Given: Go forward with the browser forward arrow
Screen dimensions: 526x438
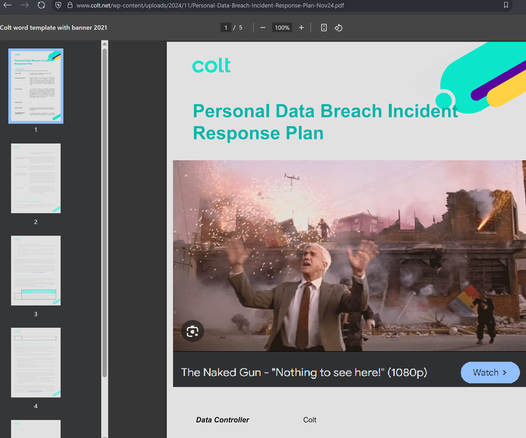Looking at the screenshot, I should 24,5.
